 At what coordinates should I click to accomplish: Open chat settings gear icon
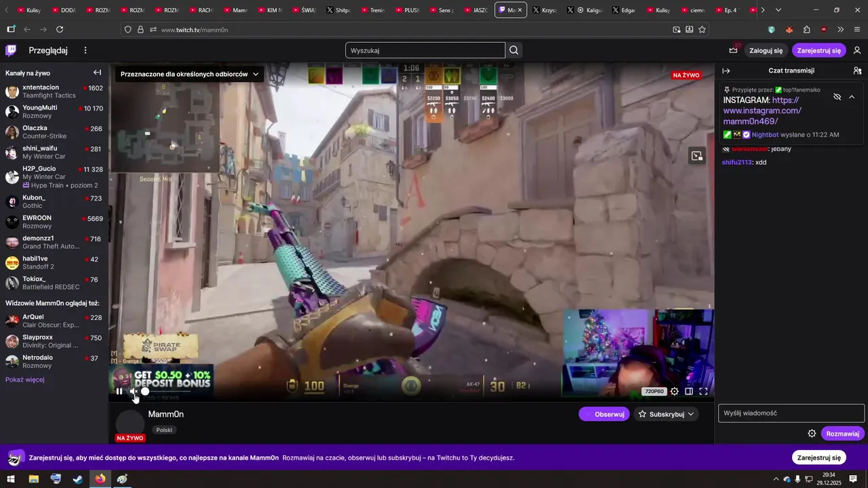point(812,434)
